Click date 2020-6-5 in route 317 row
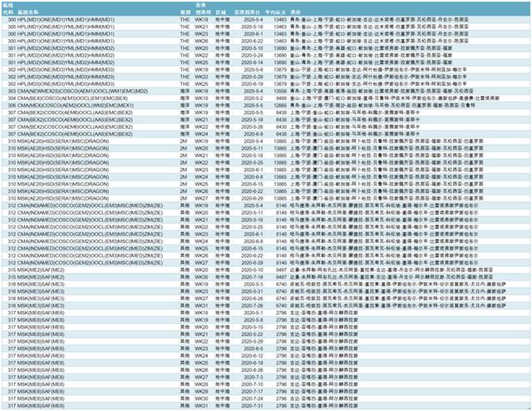 (254, 349)
